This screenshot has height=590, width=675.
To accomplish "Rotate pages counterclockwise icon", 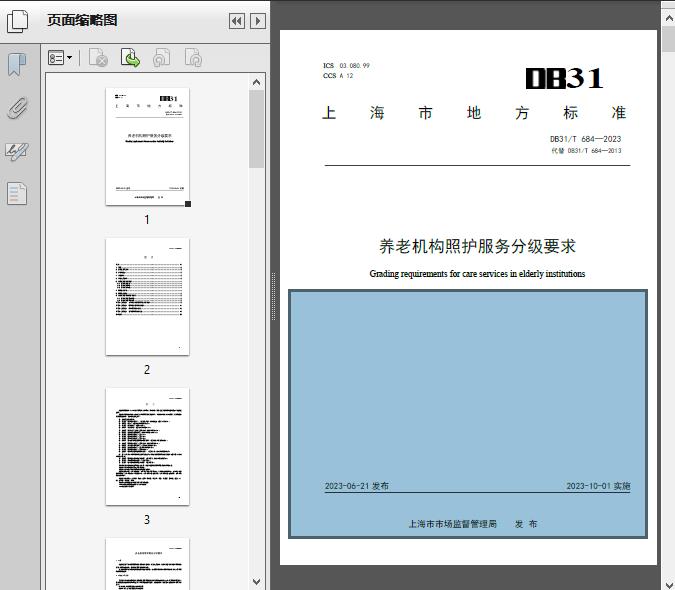I will click(162, 58).
